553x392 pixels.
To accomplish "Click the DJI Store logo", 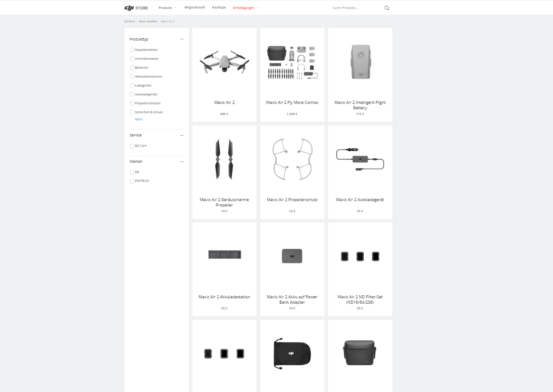I will pos(136,8).
